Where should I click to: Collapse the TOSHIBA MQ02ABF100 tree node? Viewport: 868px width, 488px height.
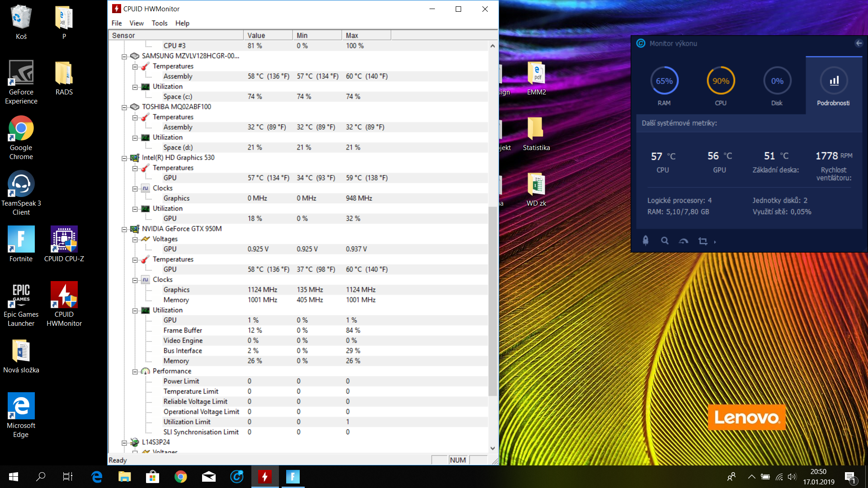pos(124,107)
